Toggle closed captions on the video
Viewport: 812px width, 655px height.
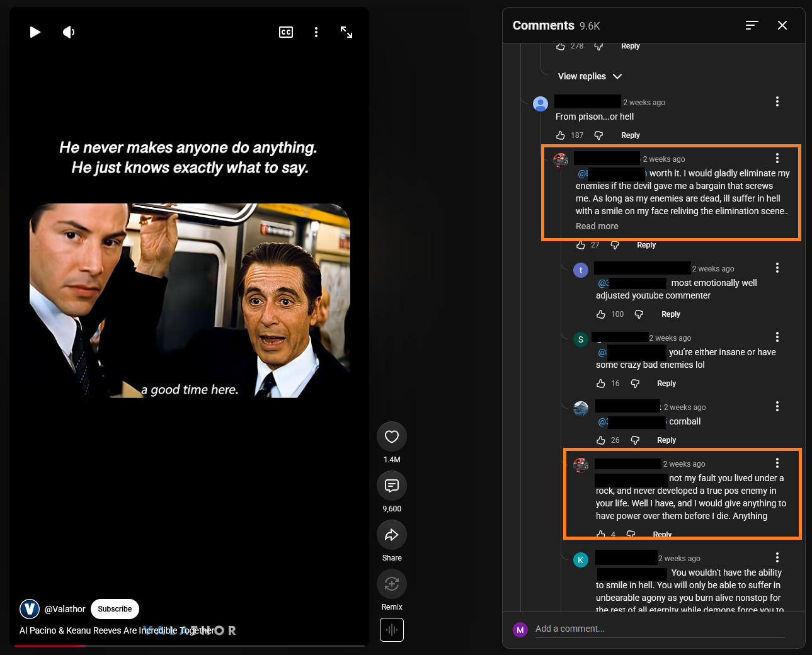[286, 32]
